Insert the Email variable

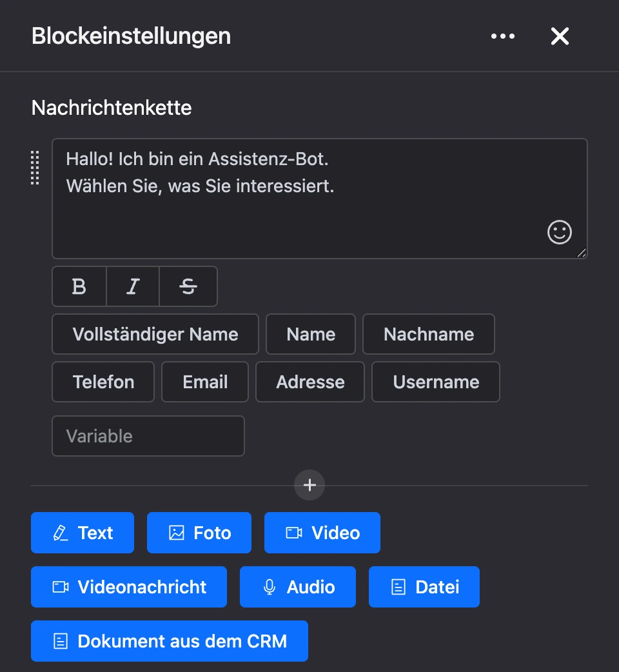point(205,382)
